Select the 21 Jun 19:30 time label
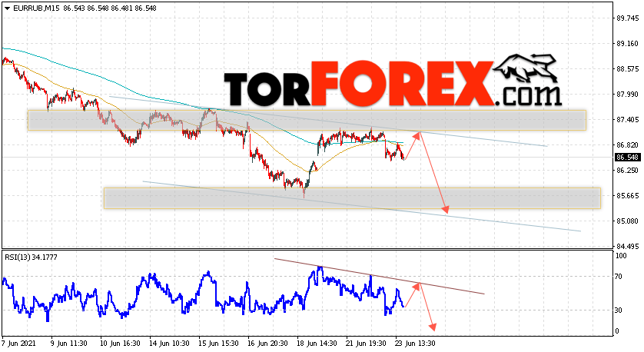Screen dimensions: 644x352 pyautogui.click(x=367, y=343)
